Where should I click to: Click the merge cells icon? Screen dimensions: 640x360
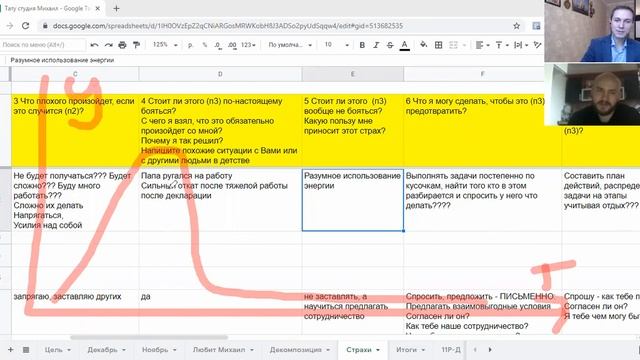pos(453,45)
